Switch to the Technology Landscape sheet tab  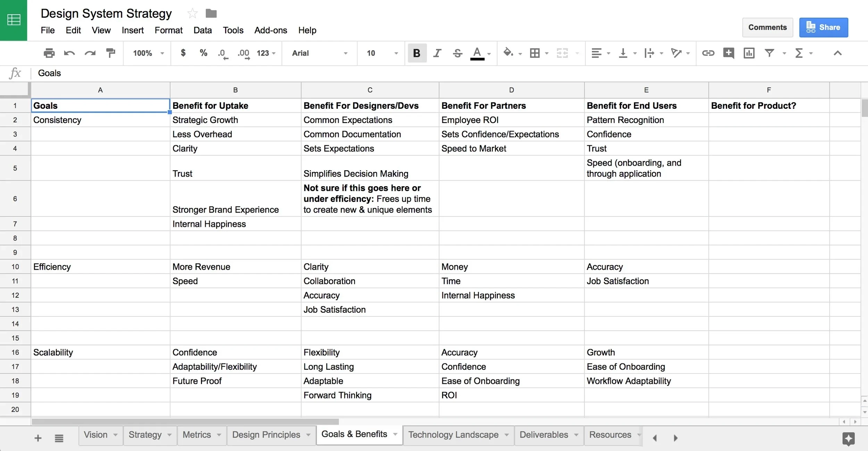(453, 435)
